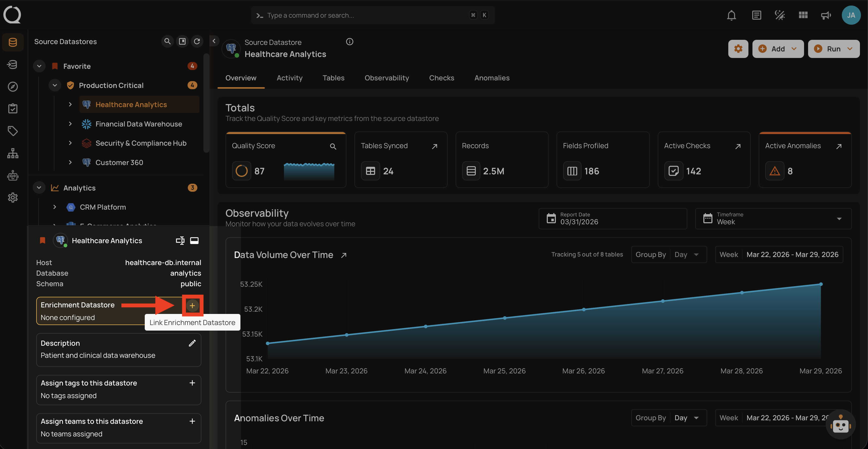Open the hierarchy org-chart sidebar icon
This screenshot has height=449, width=868.
[13, 153]
